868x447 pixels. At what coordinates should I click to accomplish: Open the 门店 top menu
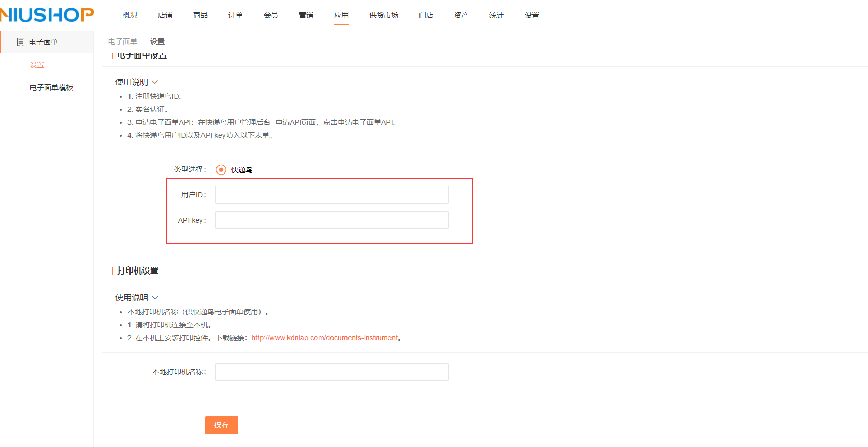[x=426, y=16]
